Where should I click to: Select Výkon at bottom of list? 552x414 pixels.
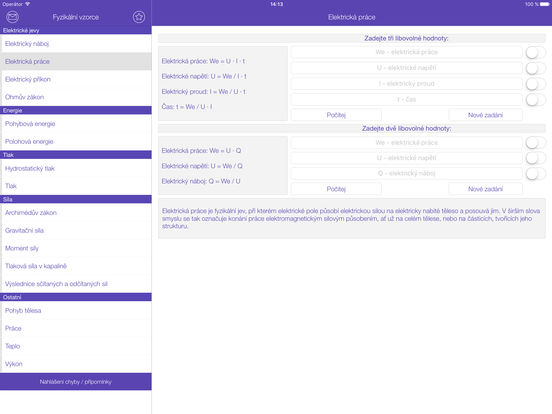pos(76,364)
